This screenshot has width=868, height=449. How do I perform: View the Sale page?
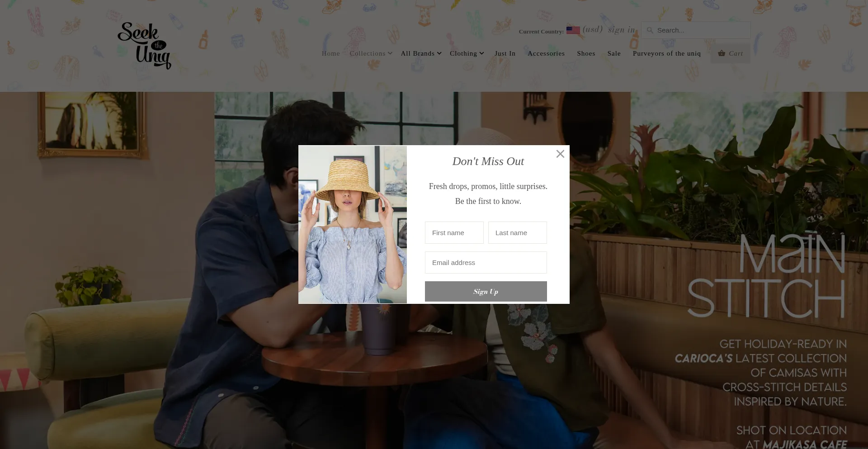(x=614, y=53)
